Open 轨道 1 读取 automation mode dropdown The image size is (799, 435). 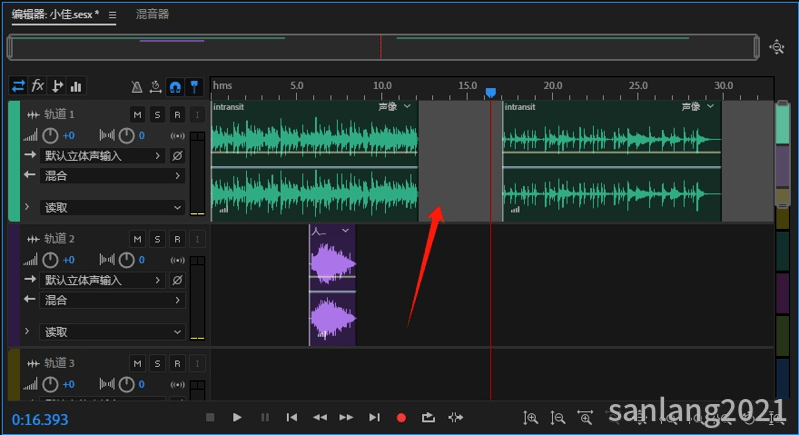(x=112, y=207)
